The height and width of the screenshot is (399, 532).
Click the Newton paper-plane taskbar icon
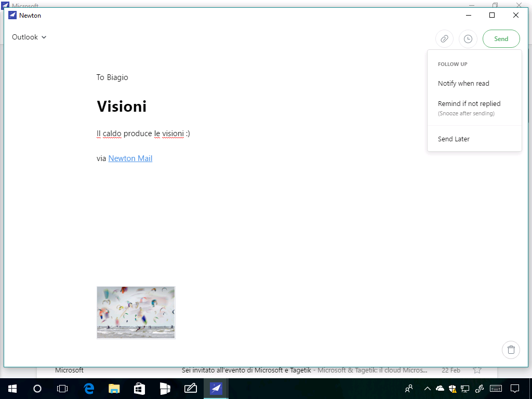[x=216, y=389]
